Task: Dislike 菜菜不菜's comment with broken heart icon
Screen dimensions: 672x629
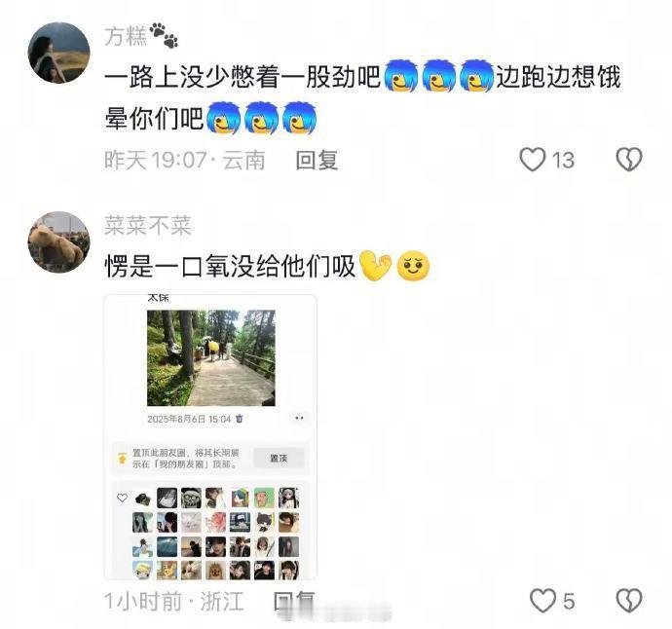Action: click(x=629, y=601)
